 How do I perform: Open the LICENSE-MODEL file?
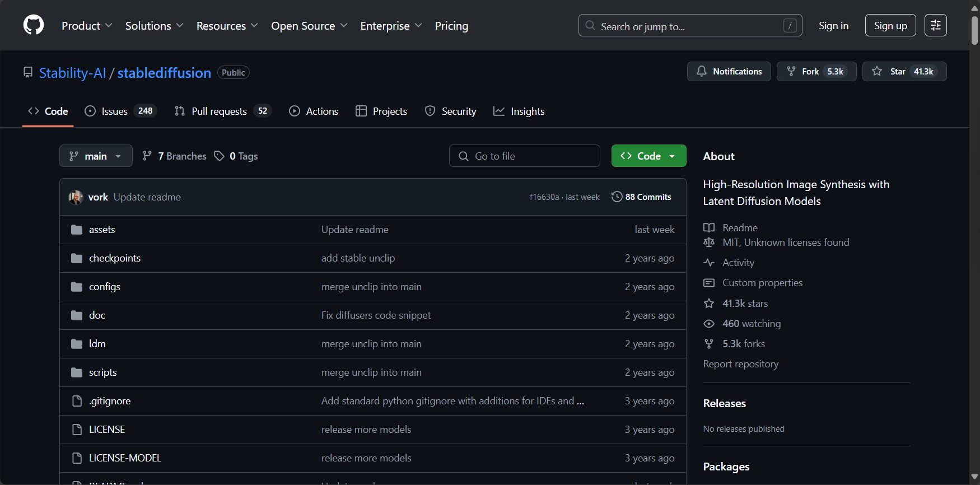pyautogui.click(x=125, y=458)
